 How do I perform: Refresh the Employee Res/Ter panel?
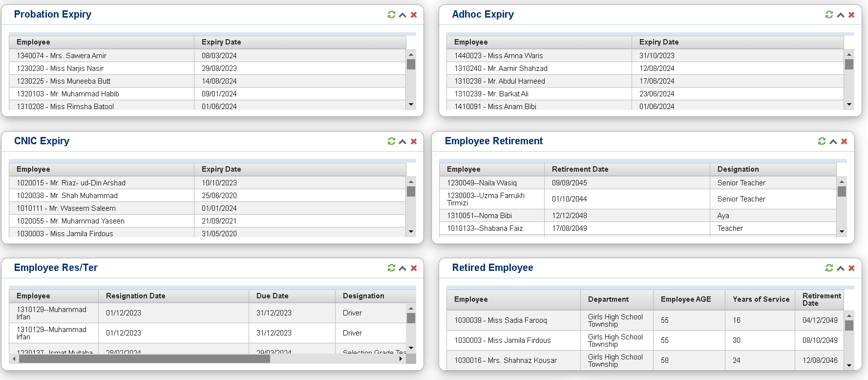coord(391,268)
